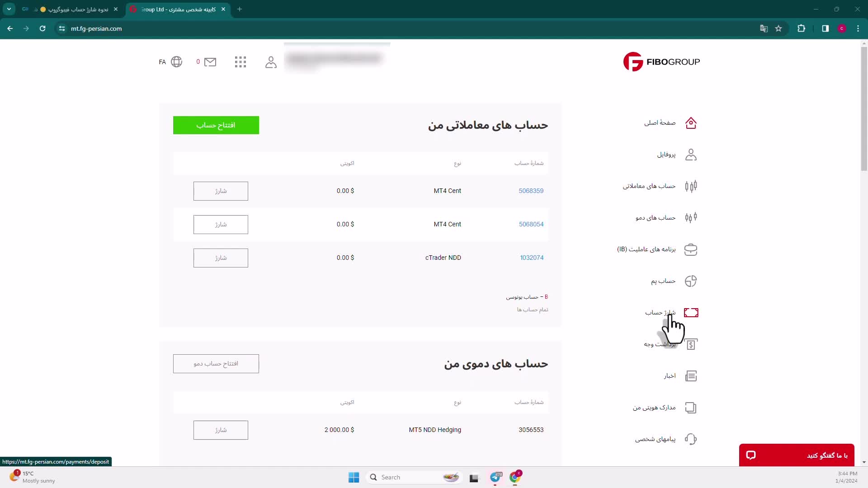Switch to the نحوه شارژ حساب فیبوگروپ tab

tap(78, 9)
